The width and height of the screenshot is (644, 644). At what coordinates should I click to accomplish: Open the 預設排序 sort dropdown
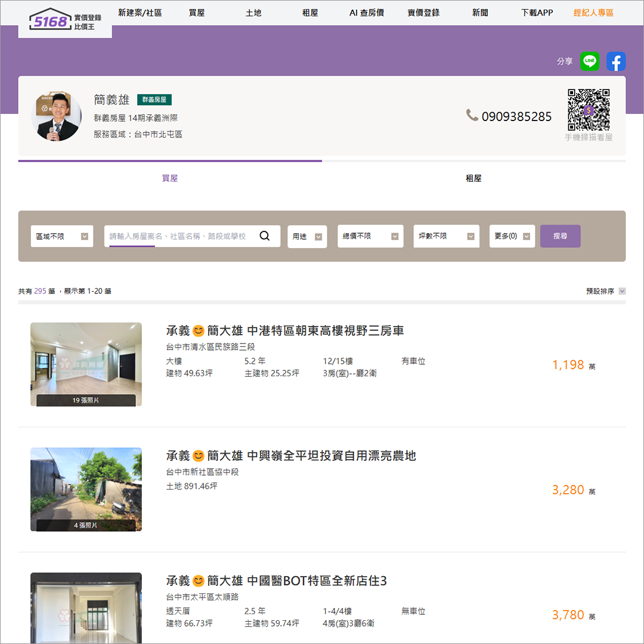tap(606, 291)
